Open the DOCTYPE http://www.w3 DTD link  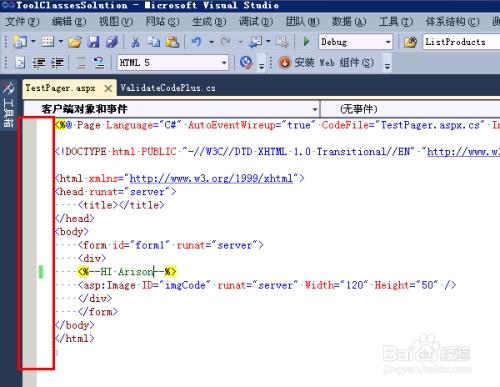click(x=464, y=152)
